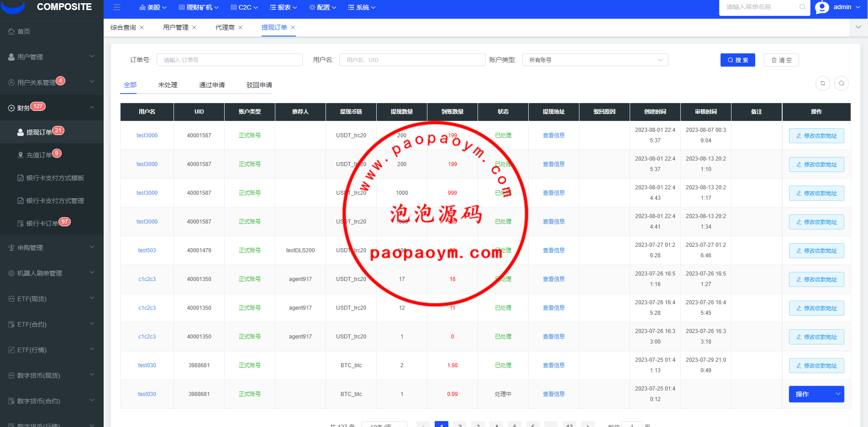Screen dimensions: 868x427
Task: Click the refresh table round icon
Action: pyautogui.click(x=823, y=83)
